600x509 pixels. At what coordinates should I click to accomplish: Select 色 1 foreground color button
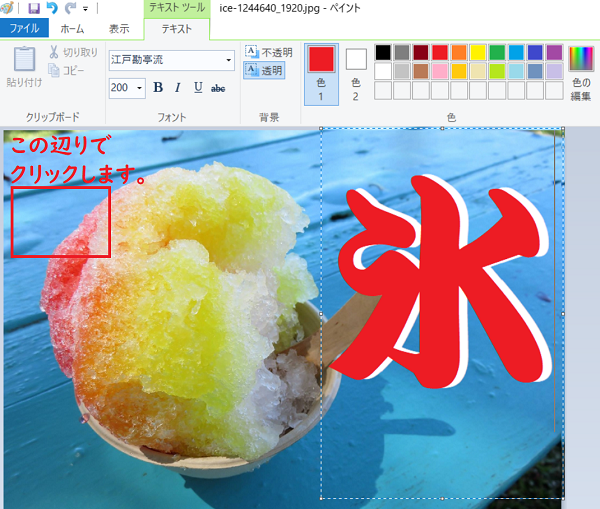tap(321, 74)
